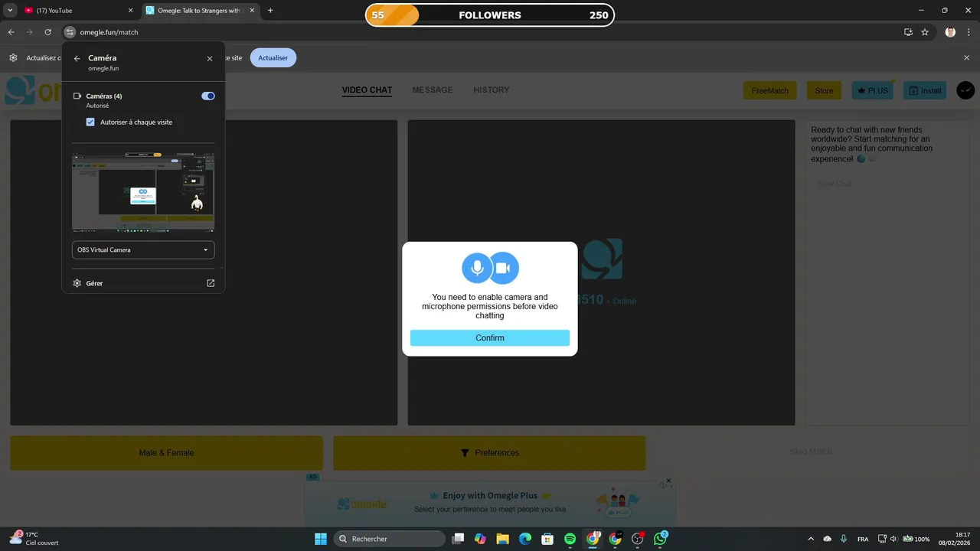
Task: Click the FreeMatch button
Action: (x=770, y=90)
